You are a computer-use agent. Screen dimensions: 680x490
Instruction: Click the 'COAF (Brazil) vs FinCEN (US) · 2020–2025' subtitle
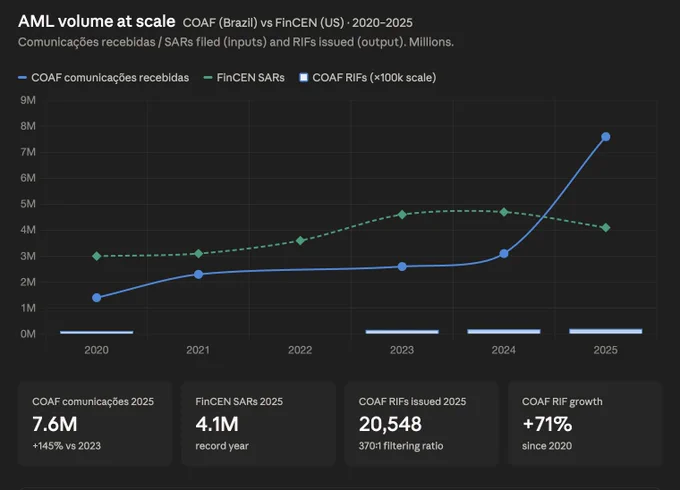coord(298,23)
